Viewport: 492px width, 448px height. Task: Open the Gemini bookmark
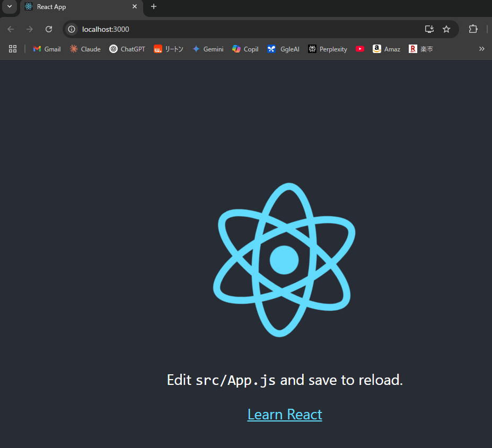[x=208, y=49]
